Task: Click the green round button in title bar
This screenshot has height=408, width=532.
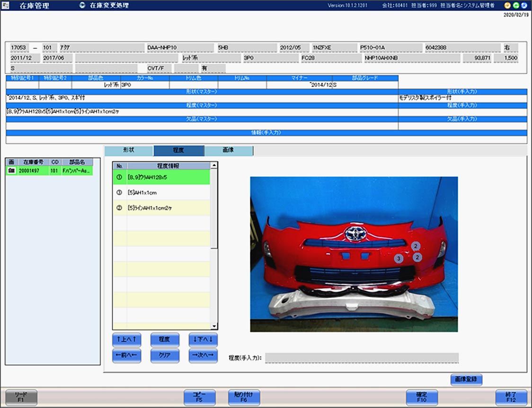Action: [x=516, y=5]
